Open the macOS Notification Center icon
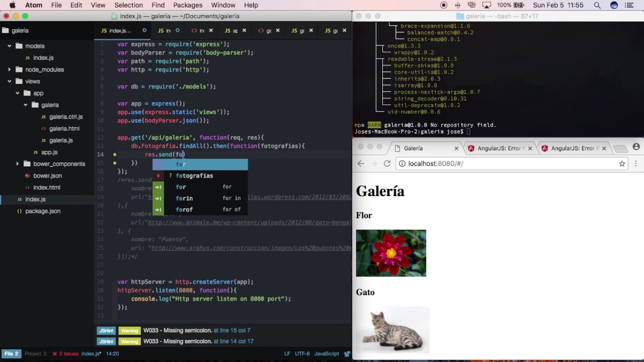 pos(629,5)
